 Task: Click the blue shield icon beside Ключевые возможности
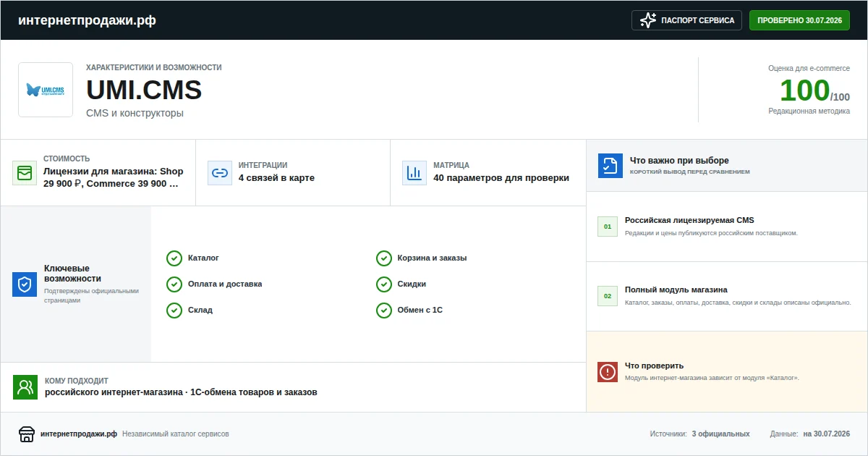coord(25,284)
